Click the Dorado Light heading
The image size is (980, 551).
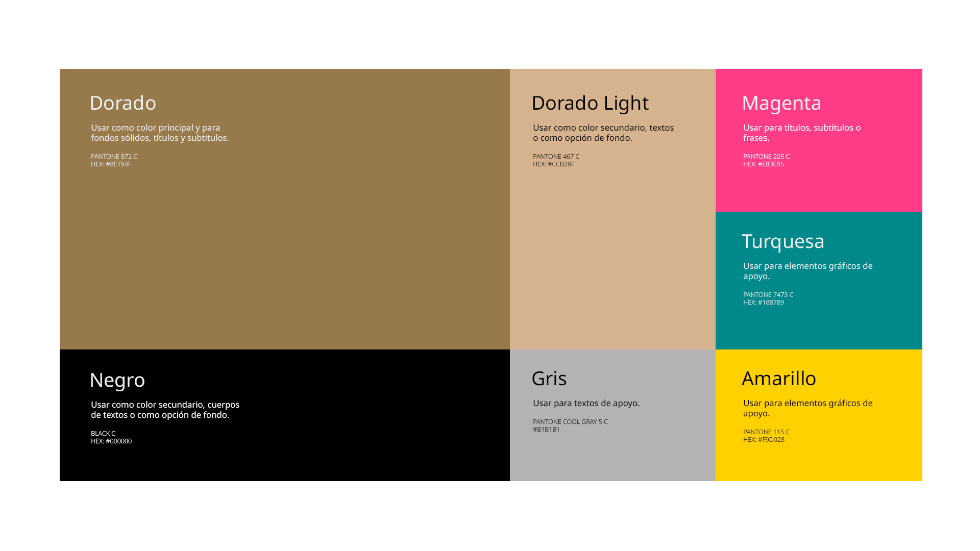[x=590, y=103]
